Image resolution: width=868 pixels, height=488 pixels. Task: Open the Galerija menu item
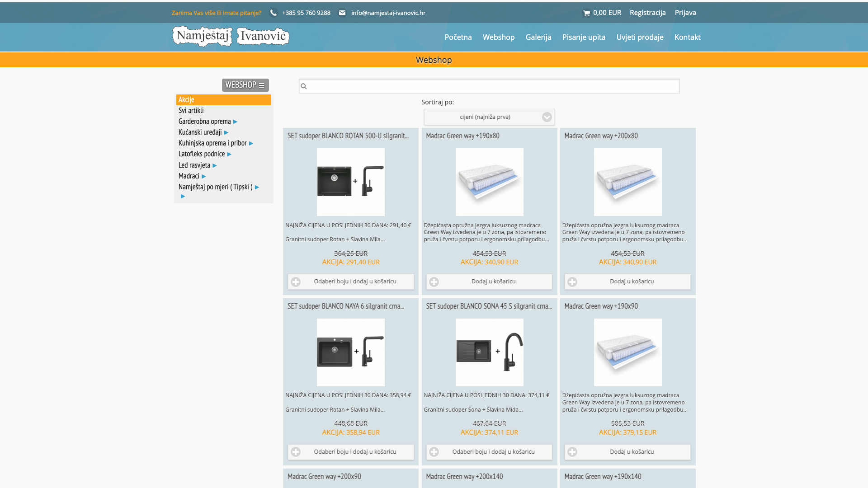click(538, 37)
